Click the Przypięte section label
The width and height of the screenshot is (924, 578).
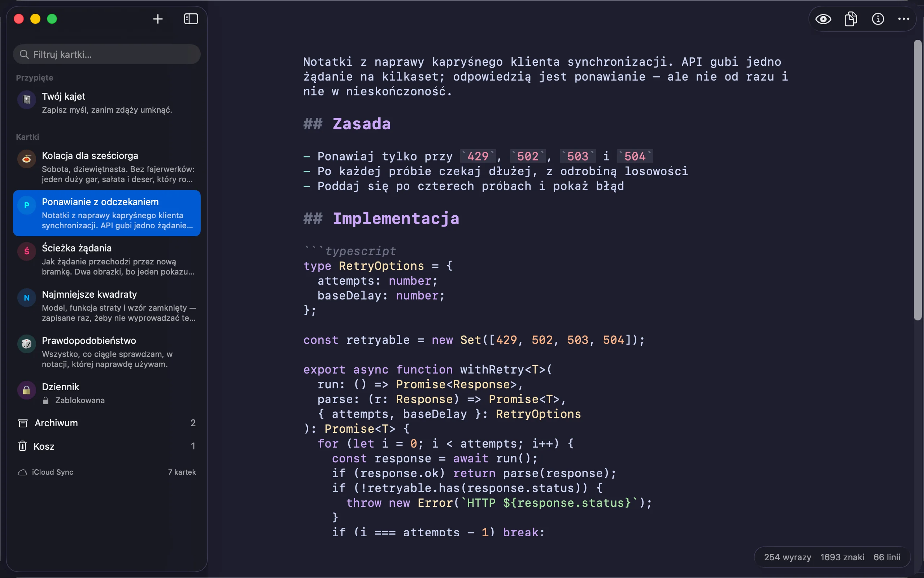click(x=34, y=78)
